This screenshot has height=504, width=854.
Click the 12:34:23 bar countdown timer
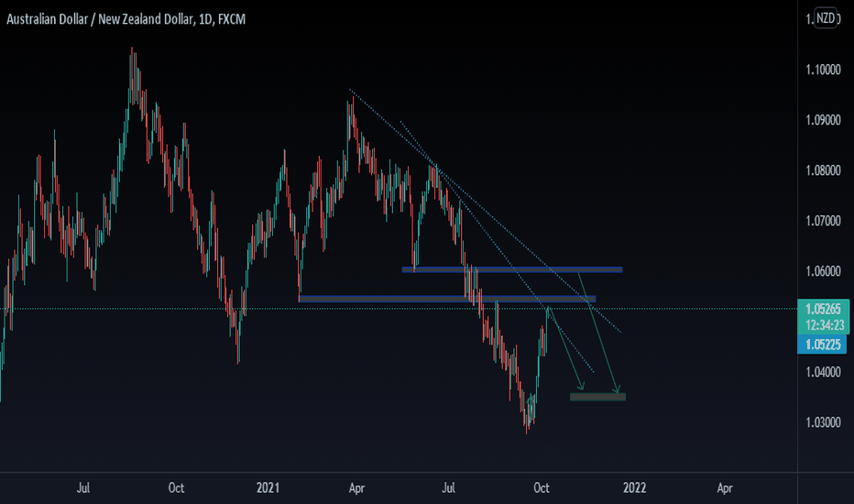[x=823, y=325]
